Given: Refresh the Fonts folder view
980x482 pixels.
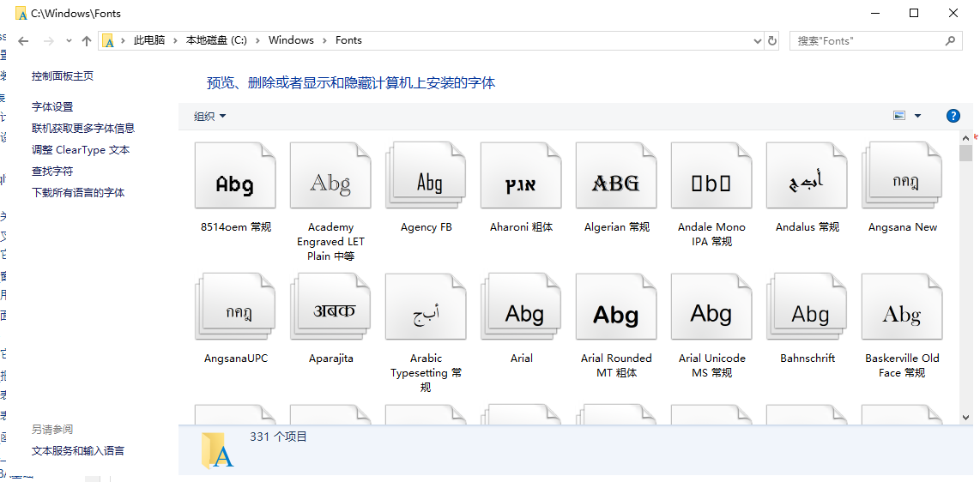Looking at the screenshot, I should click(772, 40).
